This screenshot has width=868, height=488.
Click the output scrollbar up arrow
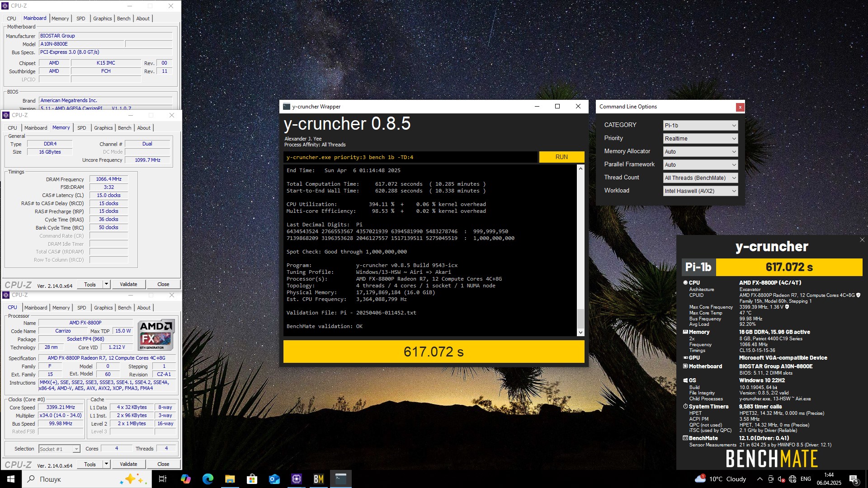coord(580,168)
